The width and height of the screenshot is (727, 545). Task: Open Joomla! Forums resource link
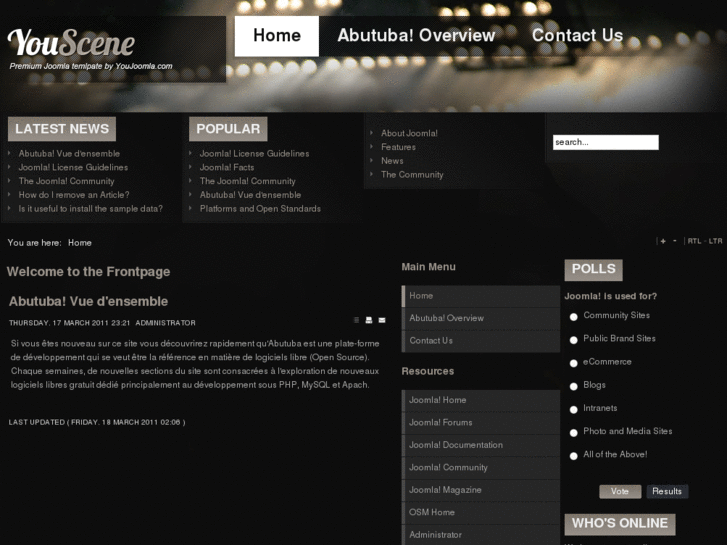pyautogui.click(x=481, y=423)
